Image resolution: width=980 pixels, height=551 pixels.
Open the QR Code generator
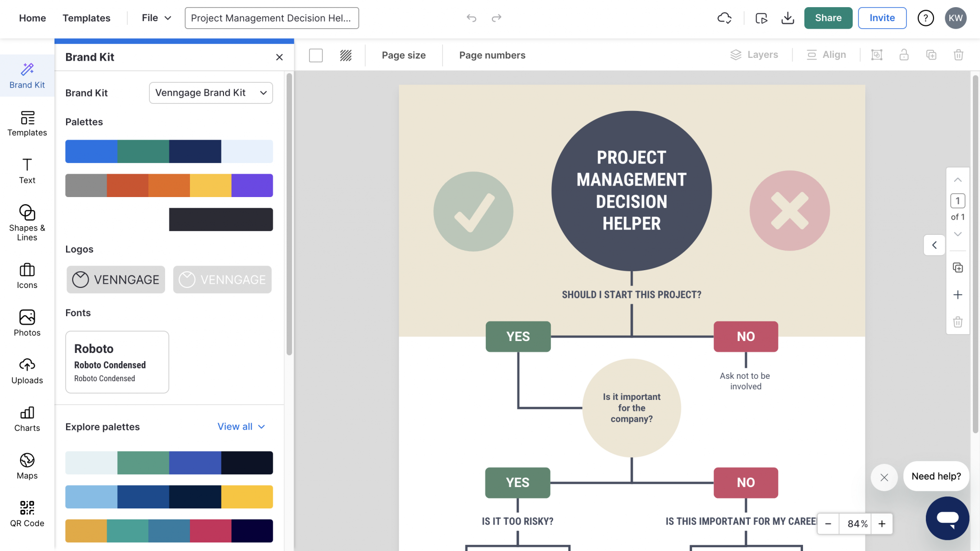click(x=27, y=513)
